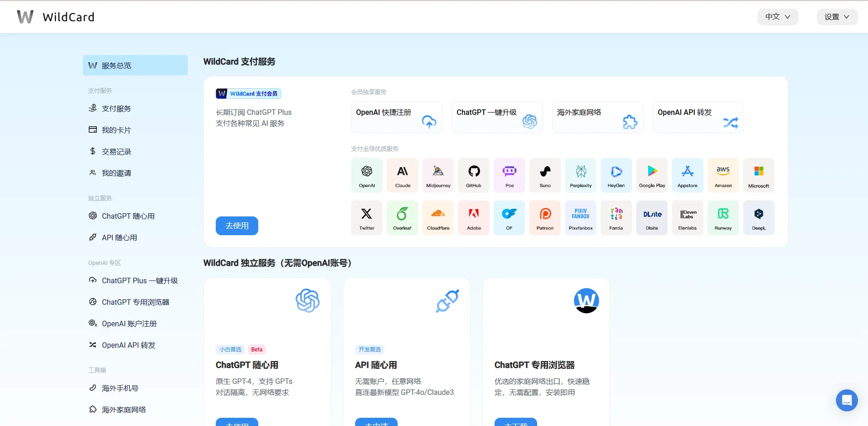Select the Overleaf service icon
The image size is (868, 426).
click(x=402, y=218)
